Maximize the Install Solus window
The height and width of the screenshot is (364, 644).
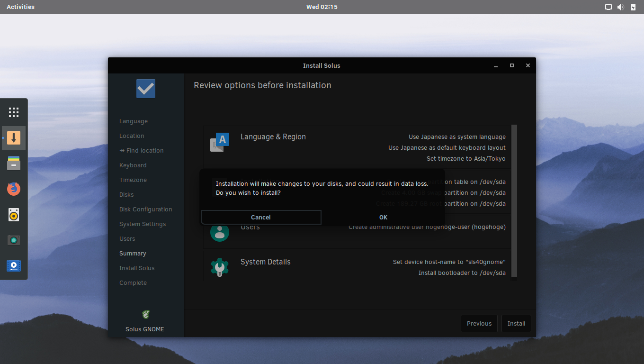pyautogui.click(x=512, y=66)
